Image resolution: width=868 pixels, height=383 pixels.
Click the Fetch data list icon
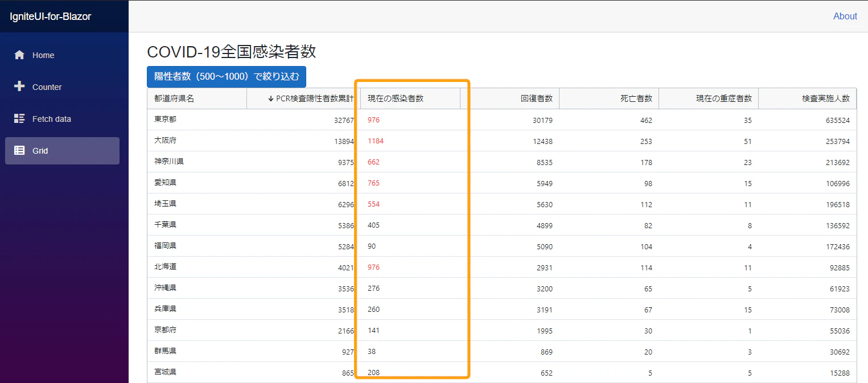(19, 118)
